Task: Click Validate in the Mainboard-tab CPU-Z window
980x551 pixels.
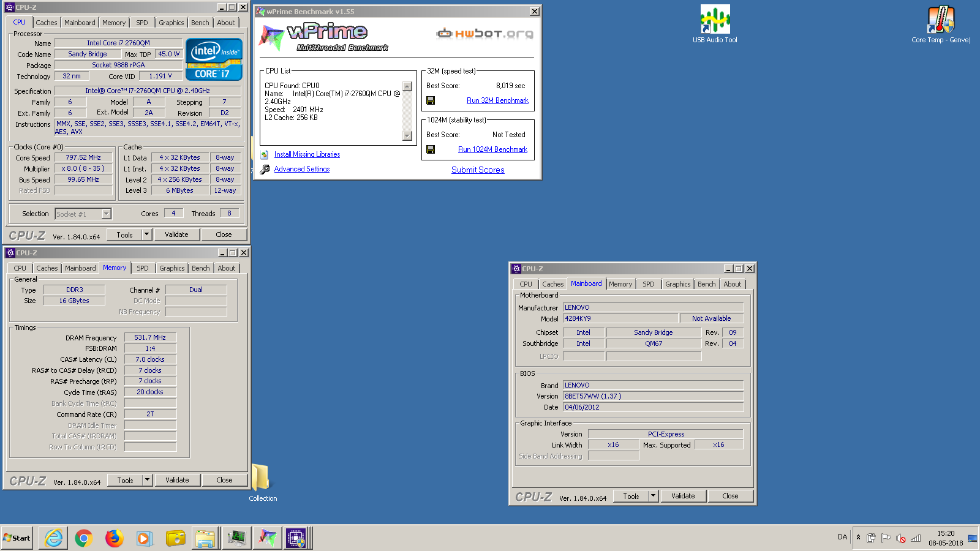Action: 683,496
